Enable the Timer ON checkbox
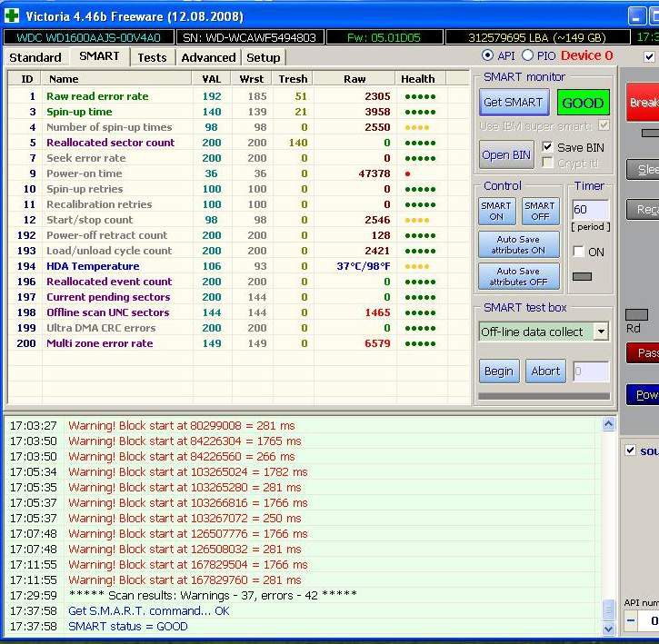Image resolution: width=659 pixels, height=644 pixels. pyautogui.click(x=579, y=252)
